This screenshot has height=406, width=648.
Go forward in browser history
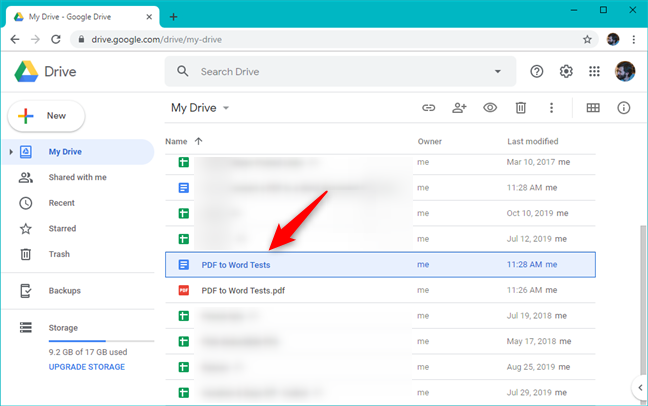pyautogui.click(x=36, y=39)
